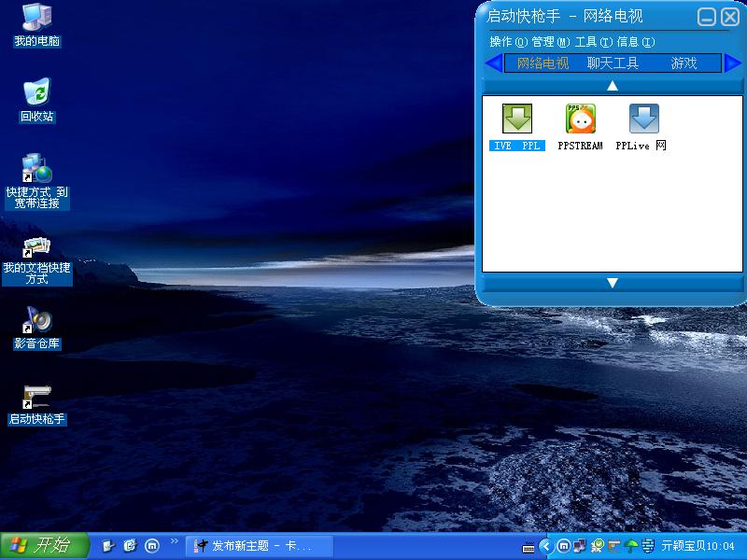The image size is (747, 560).
Task: Click the Show Desktop quick launch icon
Action: coord(108,546)
